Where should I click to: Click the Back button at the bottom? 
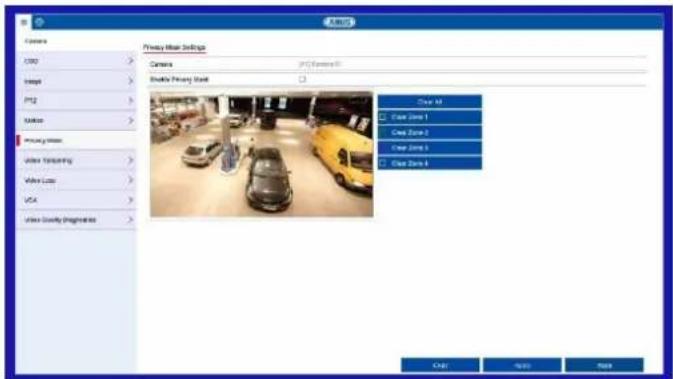(604, 365)
